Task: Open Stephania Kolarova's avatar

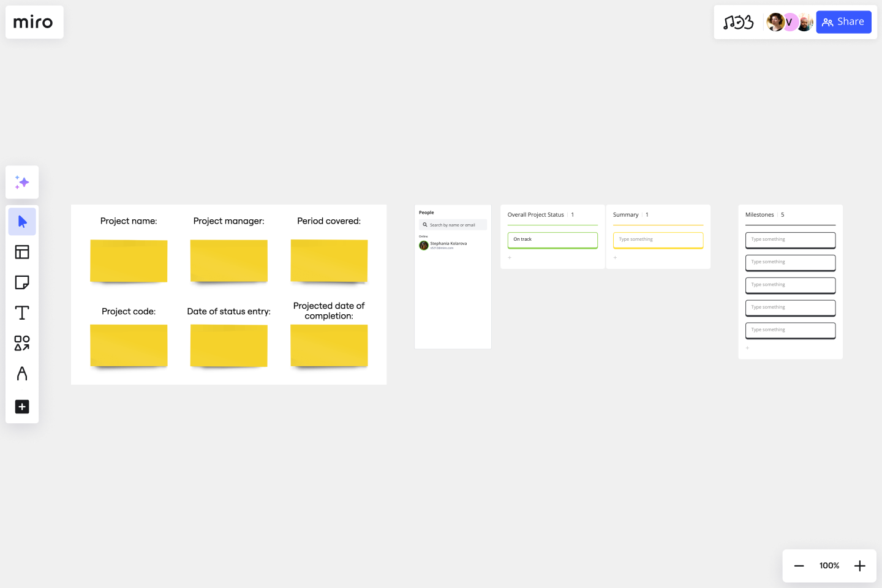Action: tap(423, 245)
